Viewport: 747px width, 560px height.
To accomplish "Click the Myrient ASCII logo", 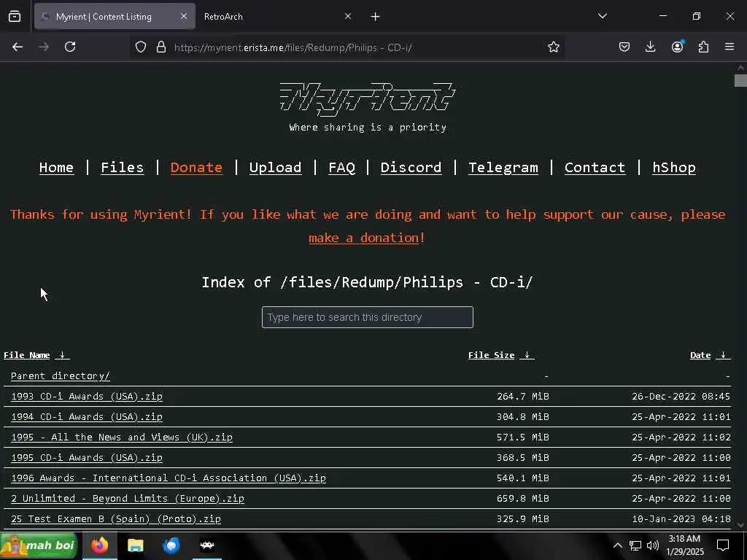I will click(x=368, y=99).
